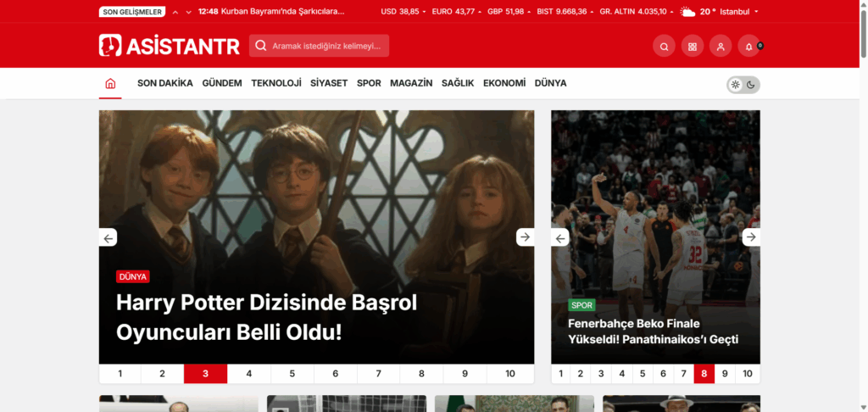Click the search input field
The width and height of the screenshot is (868, 412).
[x=319, y=46]
